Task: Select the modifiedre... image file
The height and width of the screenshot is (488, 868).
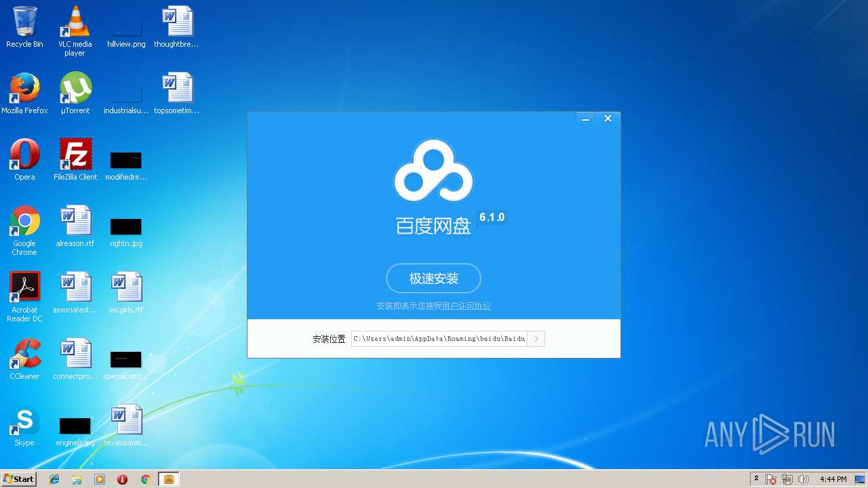Action: pyautogui.click(x=126, y=165)
